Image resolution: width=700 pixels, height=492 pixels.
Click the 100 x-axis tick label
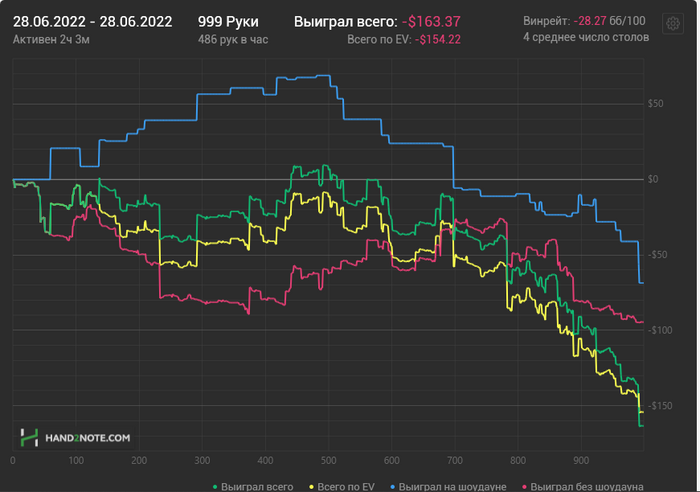[76, 460]
